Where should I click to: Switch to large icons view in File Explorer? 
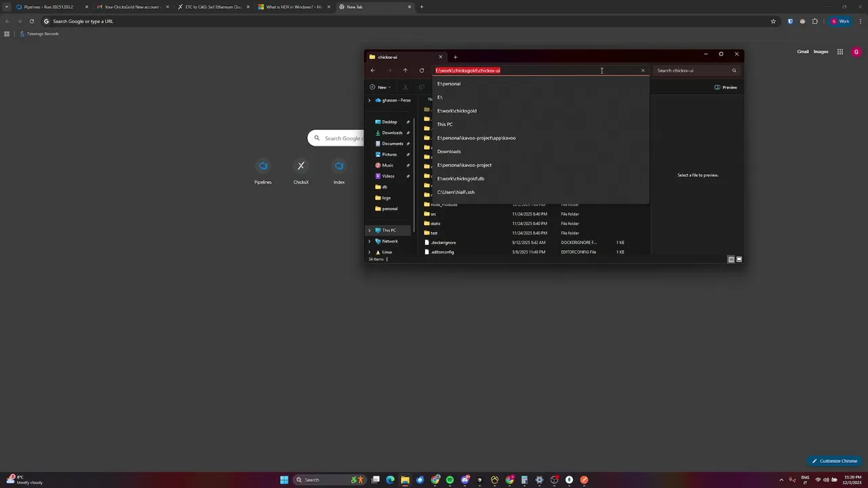(x=739, y=259)
